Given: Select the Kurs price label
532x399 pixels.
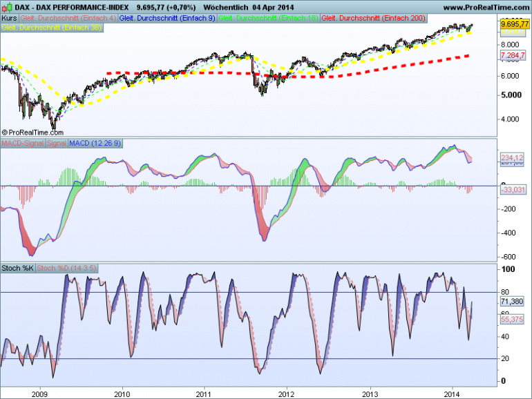Looking at the screenshot, I should click(10, 19).
